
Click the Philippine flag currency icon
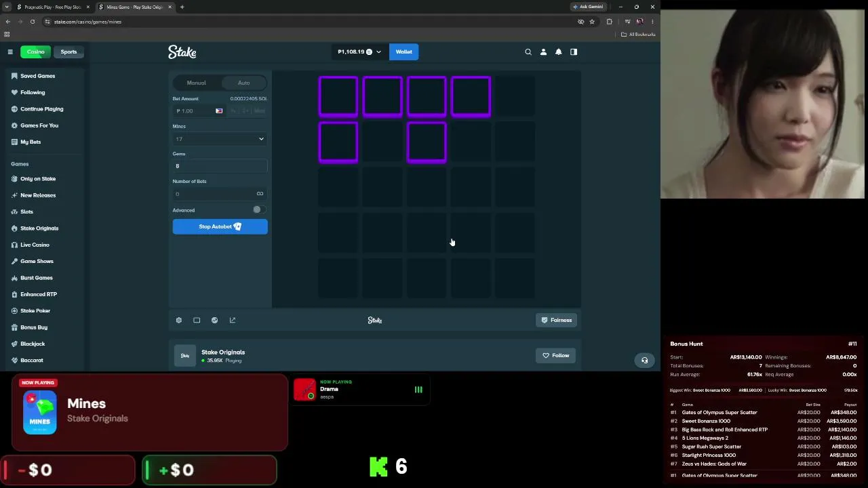tap(219, 110)
